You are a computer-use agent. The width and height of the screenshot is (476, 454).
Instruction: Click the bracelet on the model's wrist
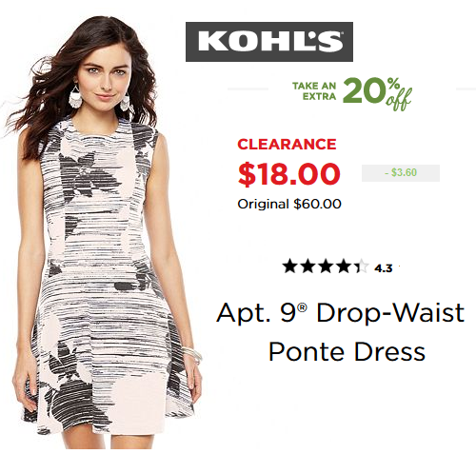pyautogui.click(x=192, y=355)
